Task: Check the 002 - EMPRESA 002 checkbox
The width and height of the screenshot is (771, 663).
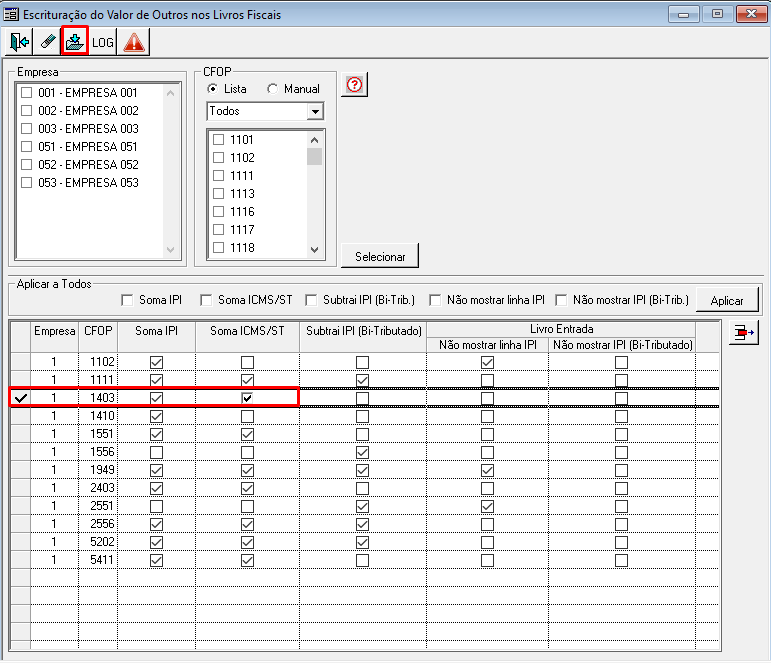Action: point(27,111)
